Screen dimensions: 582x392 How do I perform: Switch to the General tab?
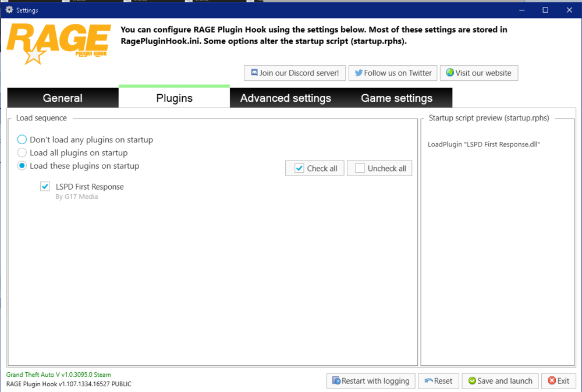(62, 98)
